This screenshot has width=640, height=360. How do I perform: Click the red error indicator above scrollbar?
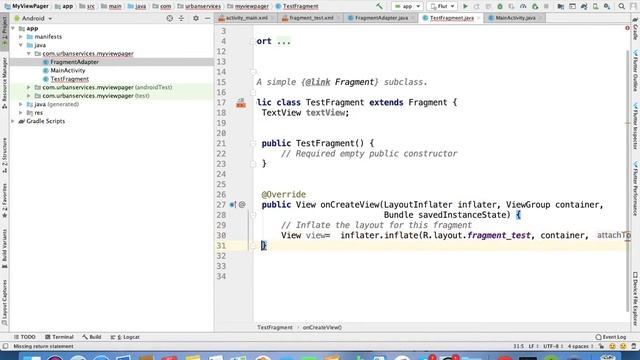pos(627,28)
